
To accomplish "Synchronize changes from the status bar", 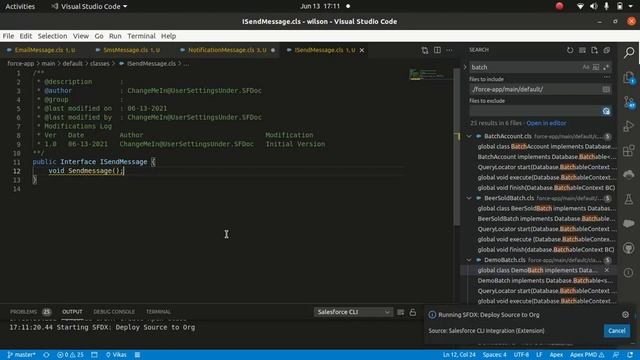I will [x=47, y=355].
